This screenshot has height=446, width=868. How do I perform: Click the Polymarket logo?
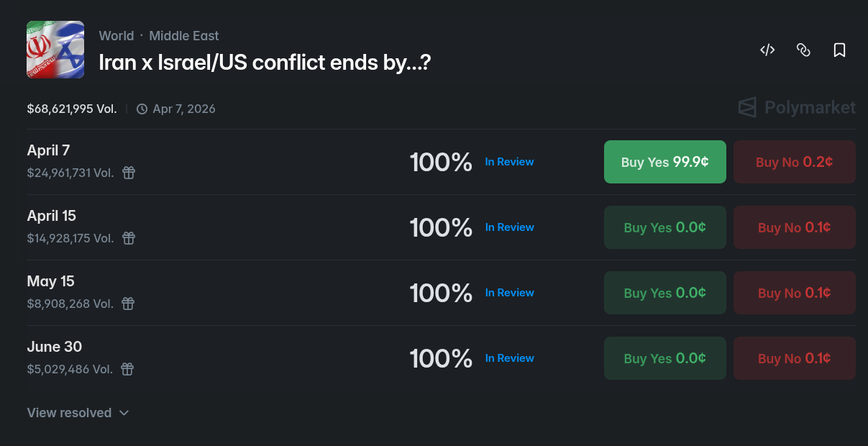point(797,108)
